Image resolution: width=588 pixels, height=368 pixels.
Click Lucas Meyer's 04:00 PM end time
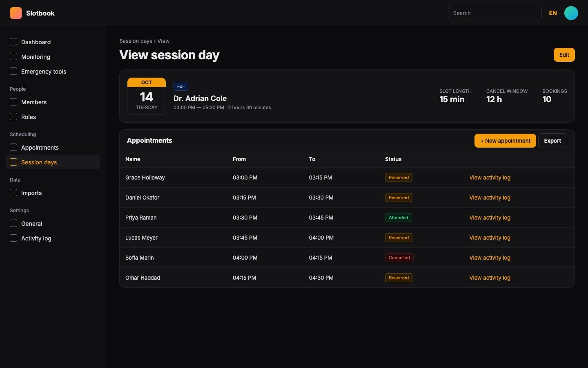321,238
